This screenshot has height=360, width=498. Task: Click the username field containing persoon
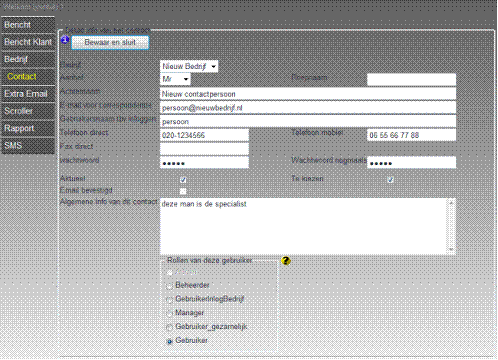(x=308, y=122)
